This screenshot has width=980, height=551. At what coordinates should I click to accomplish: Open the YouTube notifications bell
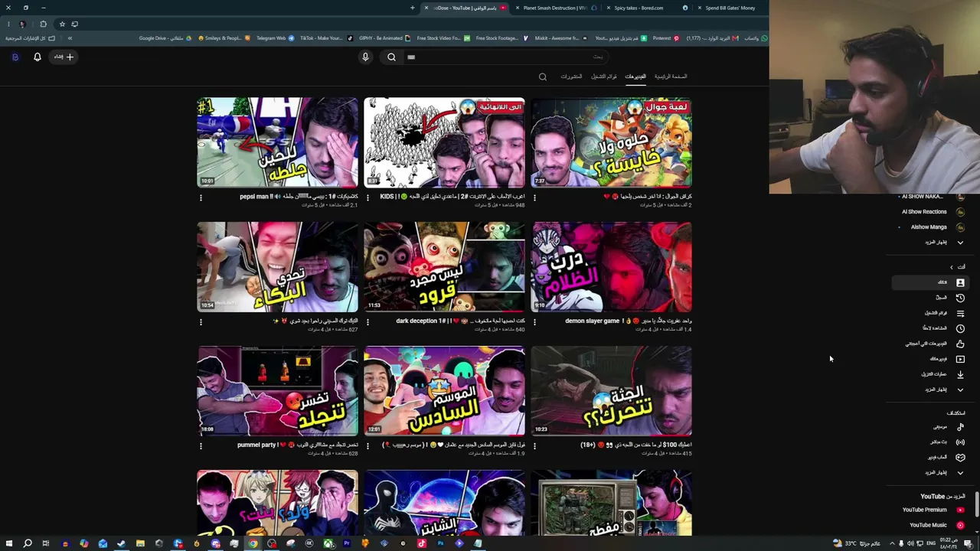point(37,57)
